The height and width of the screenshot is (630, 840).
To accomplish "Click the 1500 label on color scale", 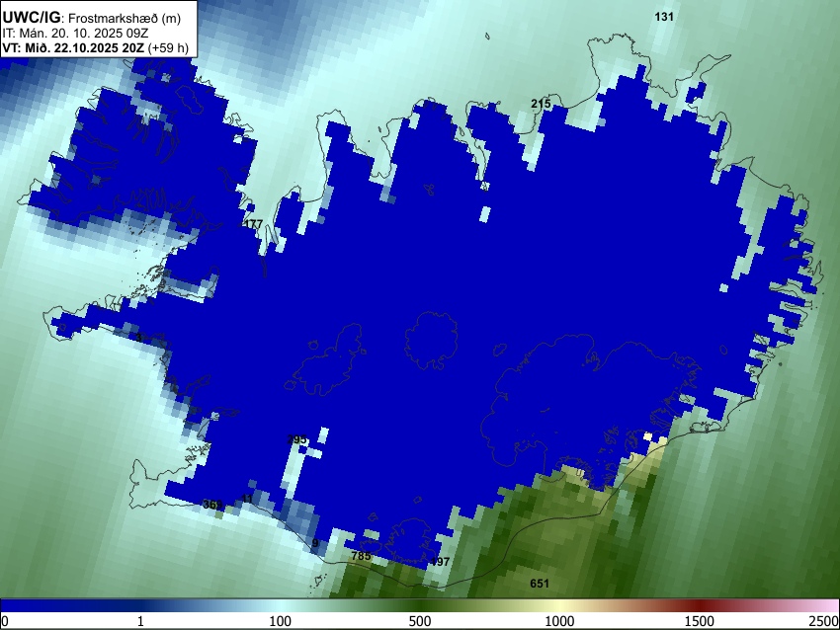I will (x=700, y=621).
